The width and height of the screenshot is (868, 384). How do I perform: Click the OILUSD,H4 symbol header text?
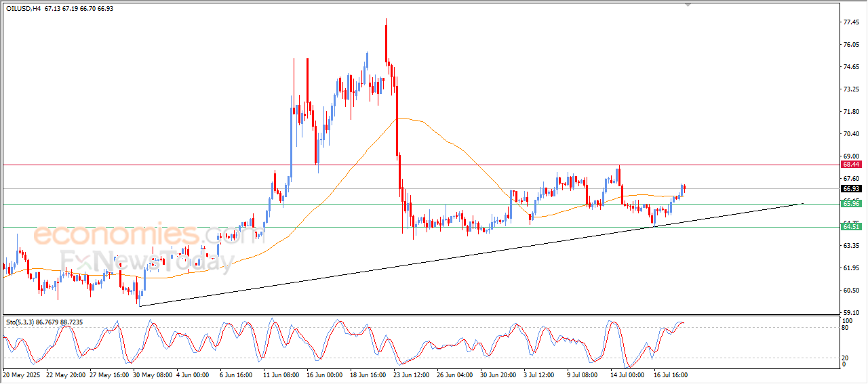(23, 8)
